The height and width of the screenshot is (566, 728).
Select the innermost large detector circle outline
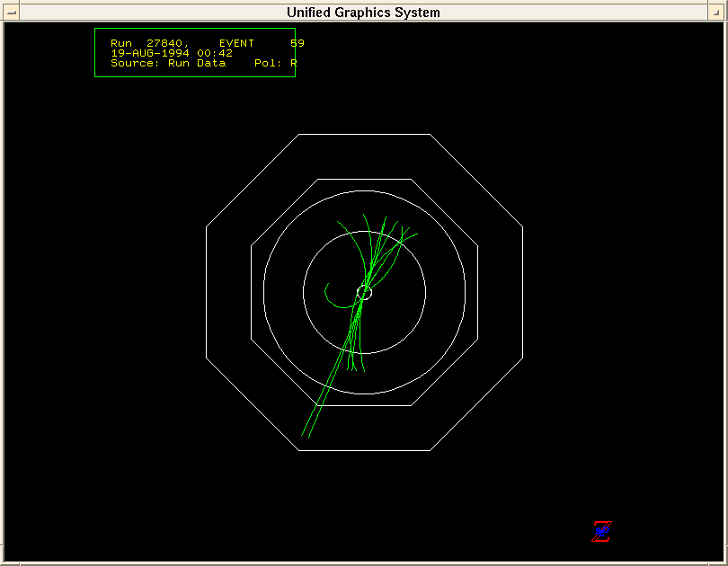306,292
